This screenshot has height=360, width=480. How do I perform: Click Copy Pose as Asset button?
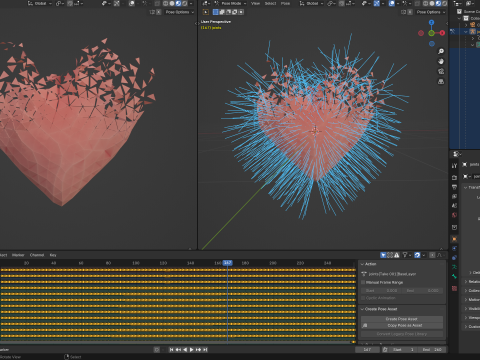click(x=405, y=325)
